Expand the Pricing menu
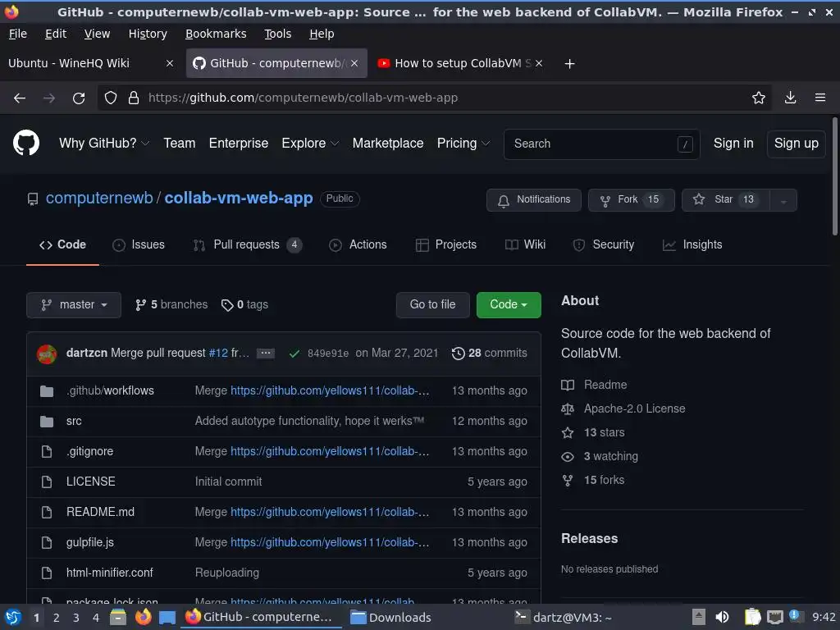The height and width of the screenshot is (630, 840). pos(463,143)
